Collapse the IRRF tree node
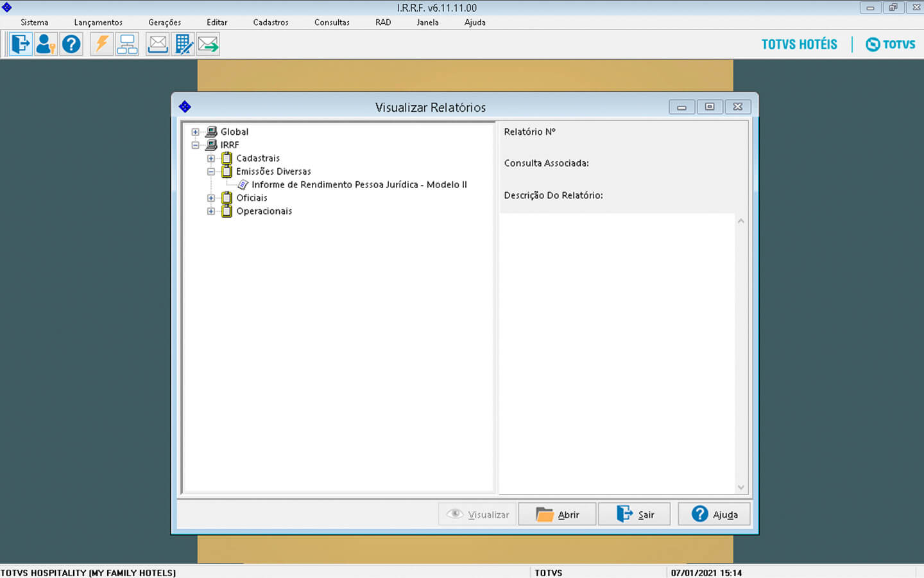The width and height of the screenshot is (924, 578). coord(196,145)
